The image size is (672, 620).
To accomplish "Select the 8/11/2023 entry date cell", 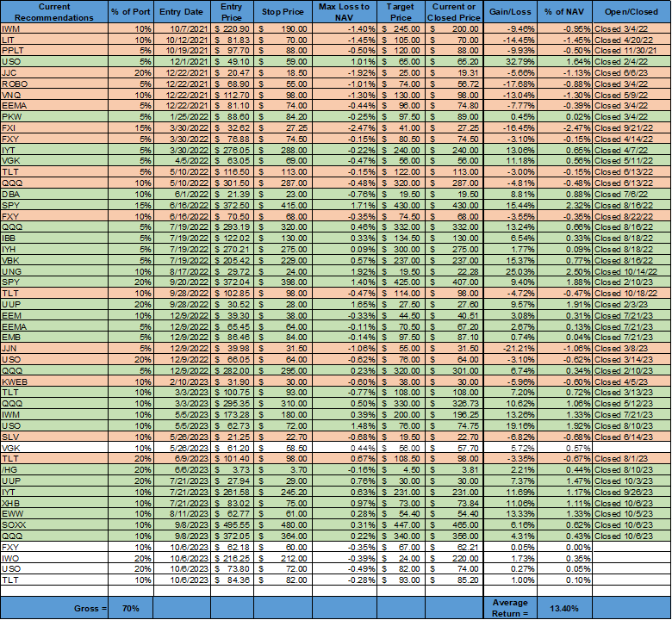I will tap(182, 514).
